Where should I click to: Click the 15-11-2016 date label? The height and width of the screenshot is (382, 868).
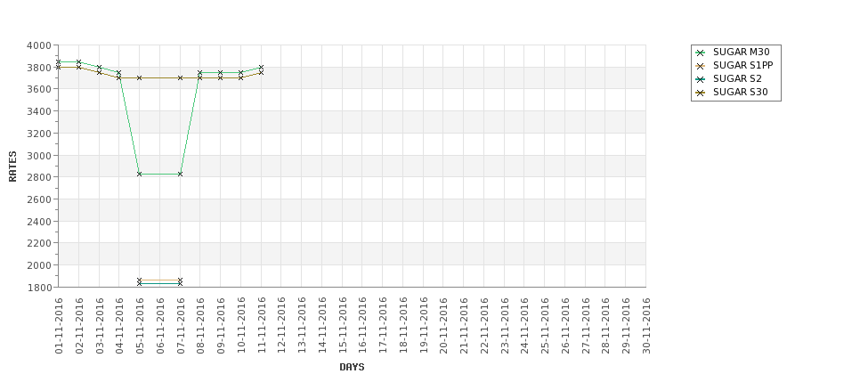342,326
